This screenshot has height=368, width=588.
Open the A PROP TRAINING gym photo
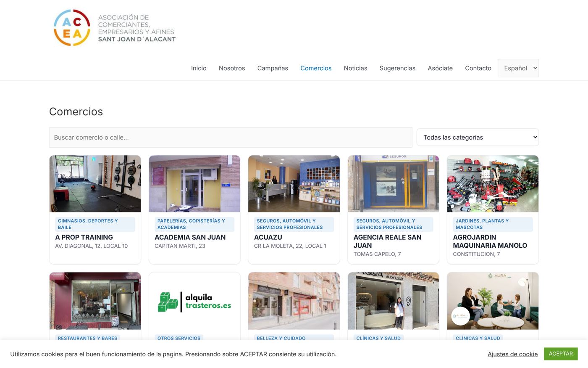(x=95, y=184)
